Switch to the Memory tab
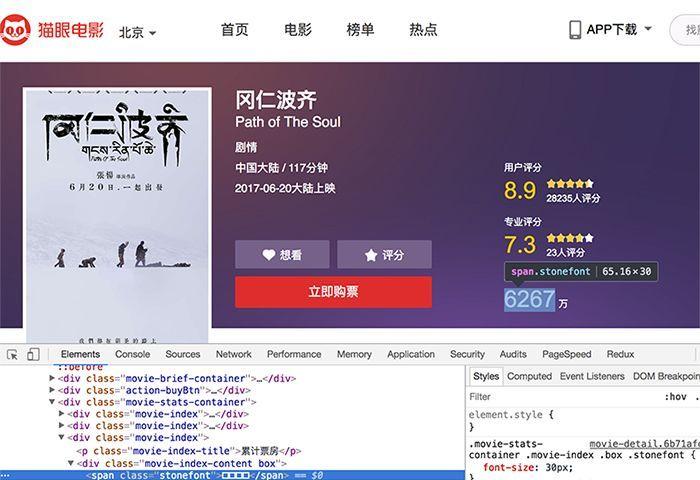The image size is (700, 480). coord(354,354)
